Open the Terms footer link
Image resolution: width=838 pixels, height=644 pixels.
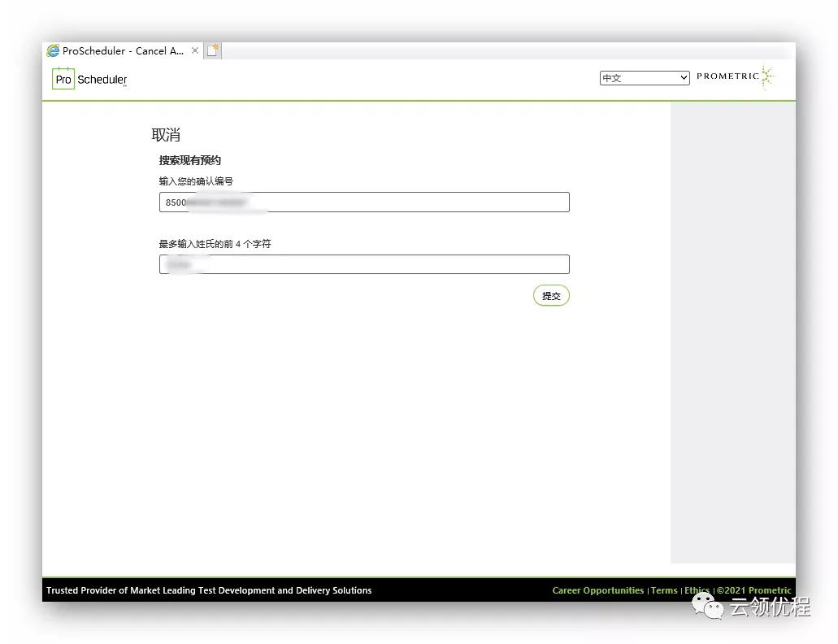point(664,590)
